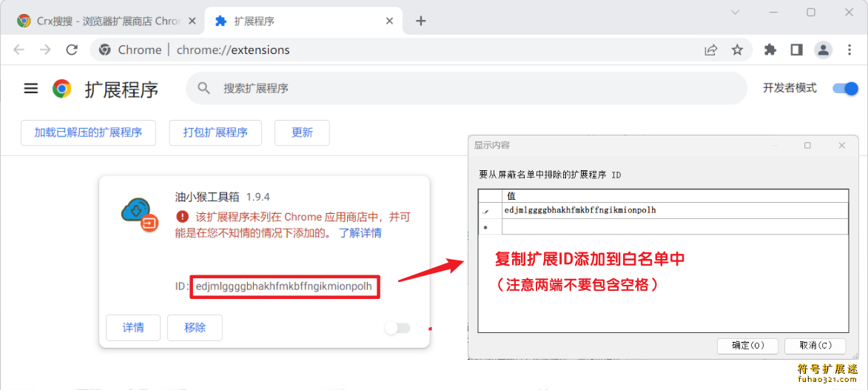This screenshot has height=390, width=868.
Task: Share this page from the address bar
Action: 711,50
